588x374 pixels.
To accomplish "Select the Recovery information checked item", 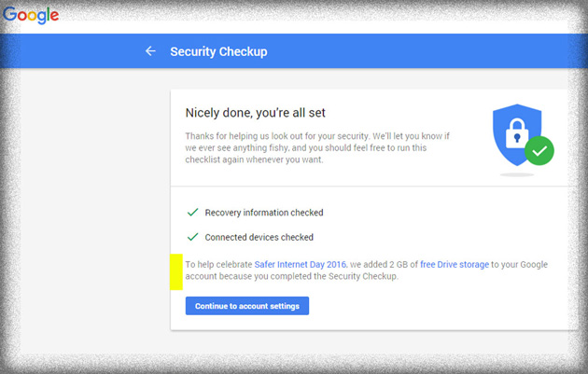I will pyautogui.click(x=264, y=213).
